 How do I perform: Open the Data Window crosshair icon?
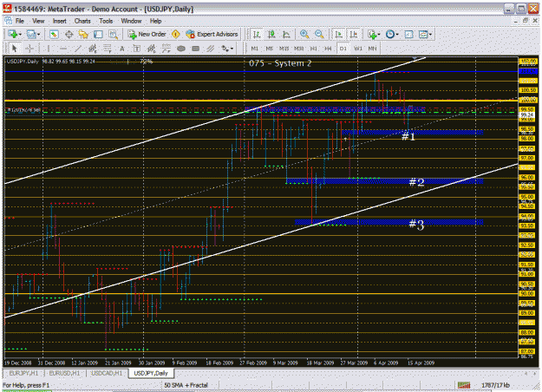tap(69, 34)
